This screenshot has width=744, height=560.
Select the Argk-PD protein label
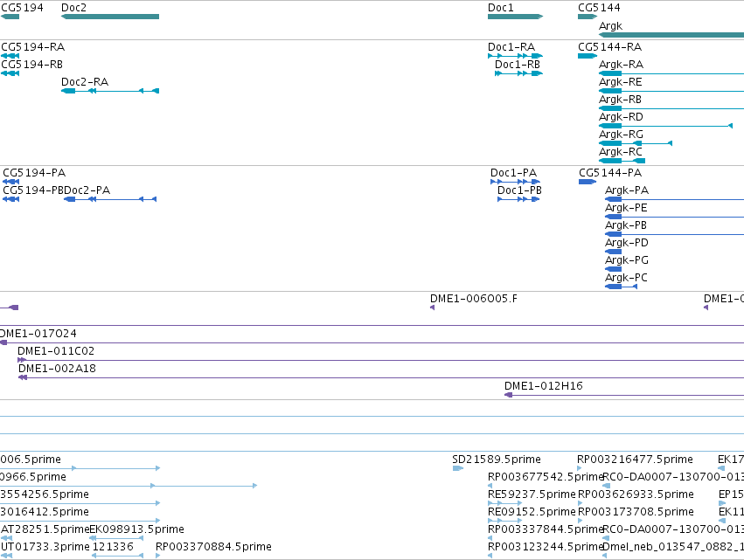[626, 243]
